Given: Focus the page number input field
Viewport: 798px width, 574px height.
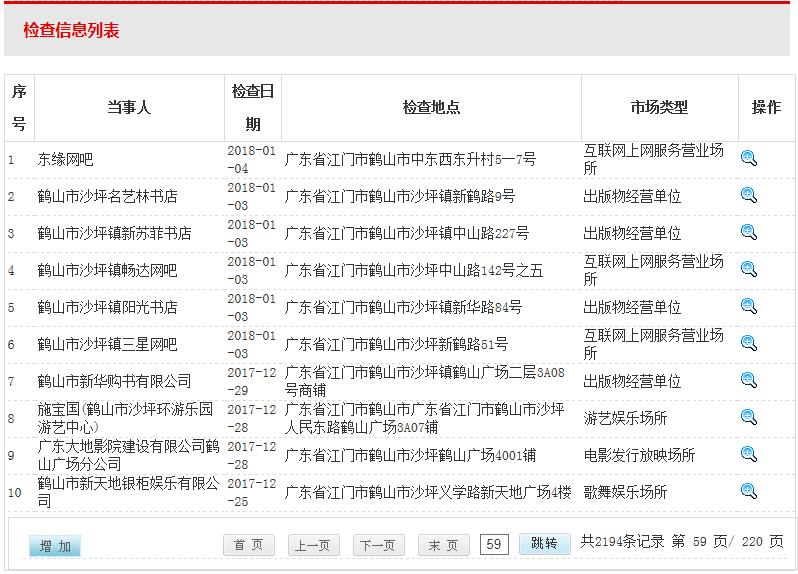Looking at the screenshot, I should (494, 544).
